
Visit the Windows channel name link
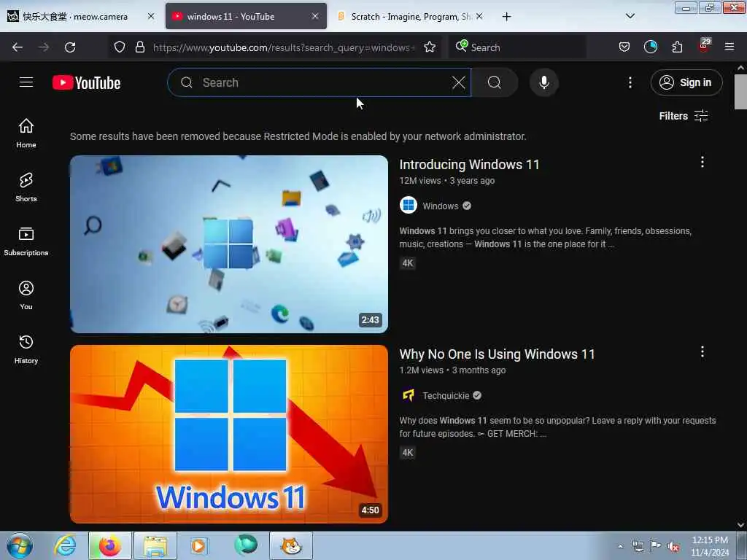(440, 206)
